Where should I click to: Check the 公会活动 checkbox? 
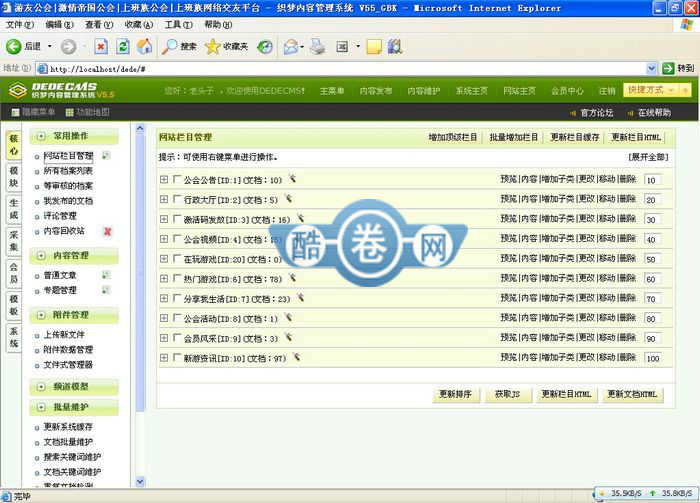click(177, 318)
